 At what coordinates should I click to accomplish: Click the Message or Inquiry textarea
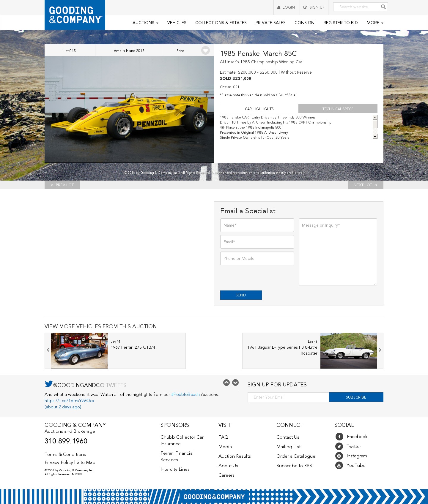[338, 252]
